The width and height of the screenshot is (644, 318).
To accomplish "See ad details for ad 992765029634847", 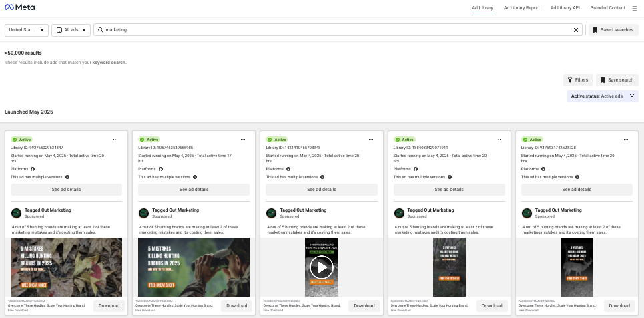I will pyautogui.click(x=67, y=190).
